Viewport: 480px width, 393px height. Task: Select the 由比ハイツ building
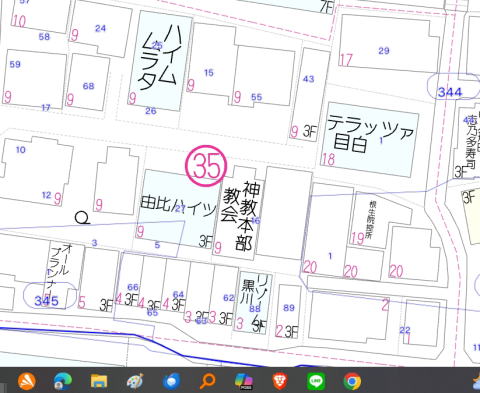click(178, 209)
